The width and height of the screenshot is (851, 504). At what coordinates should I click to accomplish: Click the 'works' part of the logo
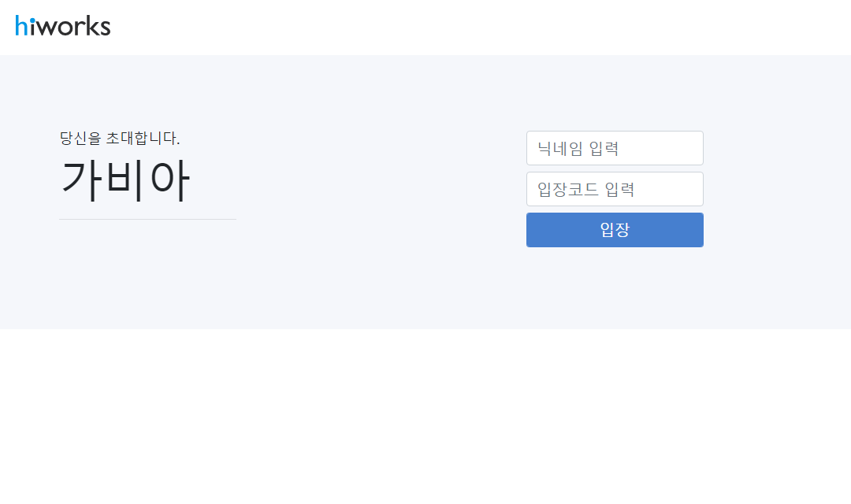pos(74,26)
